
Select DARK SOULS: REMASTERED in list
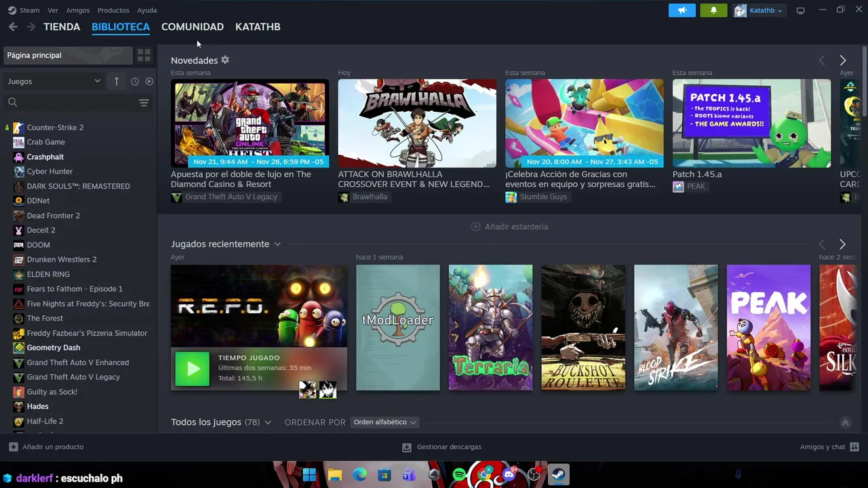(x=79, y=186)
